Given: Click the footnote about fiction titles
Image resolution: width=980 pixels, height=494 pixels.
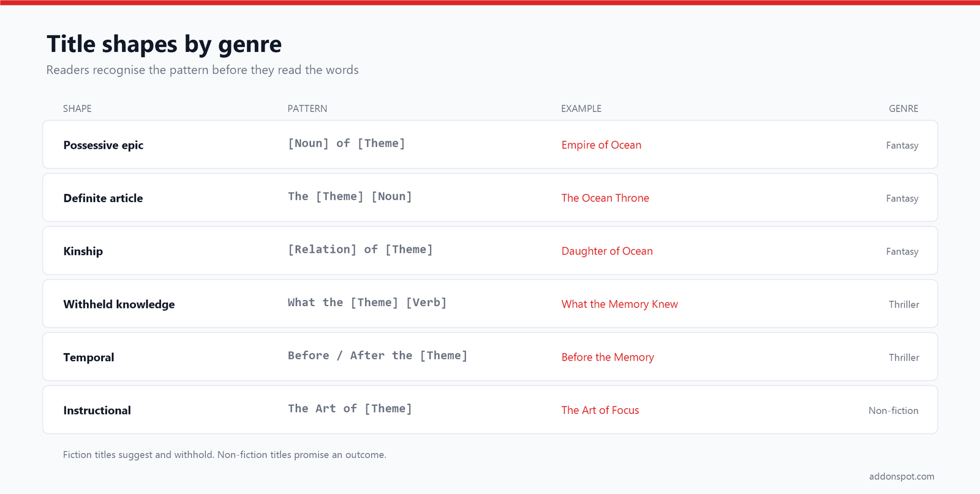Looking at the screenshot, I should (225, 455).
